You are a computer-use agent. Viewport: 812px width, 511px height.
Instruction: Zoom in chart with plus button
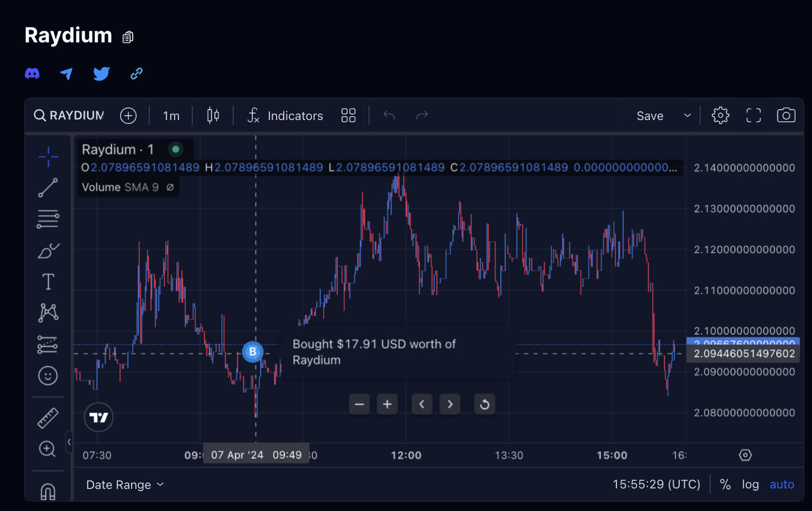[387, 405]
